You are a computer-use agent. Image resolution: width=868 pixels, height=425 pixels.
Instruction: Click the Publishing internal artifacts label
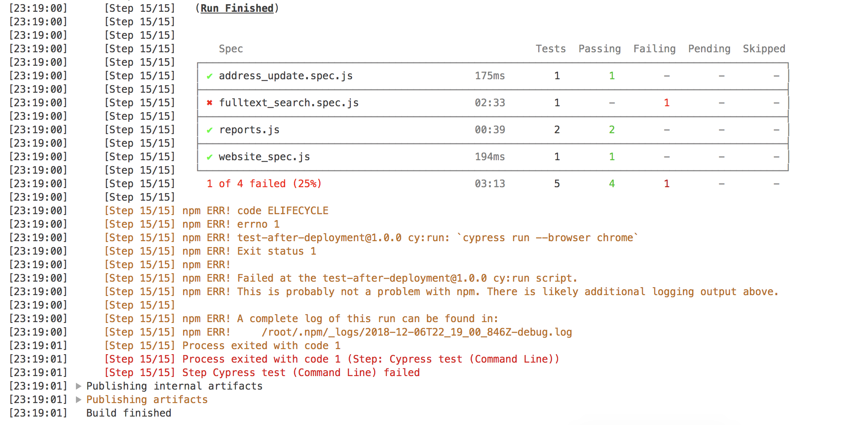point(174,386)
